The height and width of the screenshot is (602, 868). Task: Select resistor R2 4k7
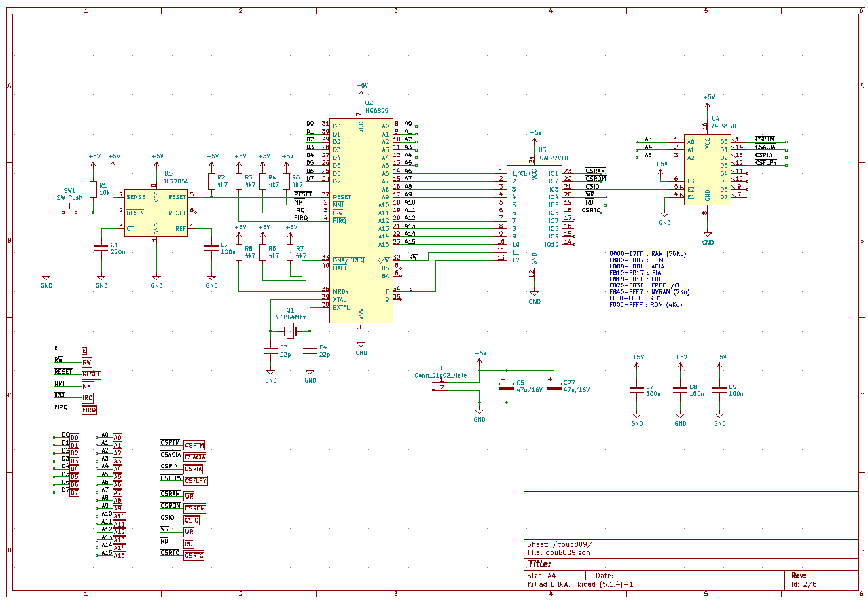pyautogui.click(x=212, y=181)
